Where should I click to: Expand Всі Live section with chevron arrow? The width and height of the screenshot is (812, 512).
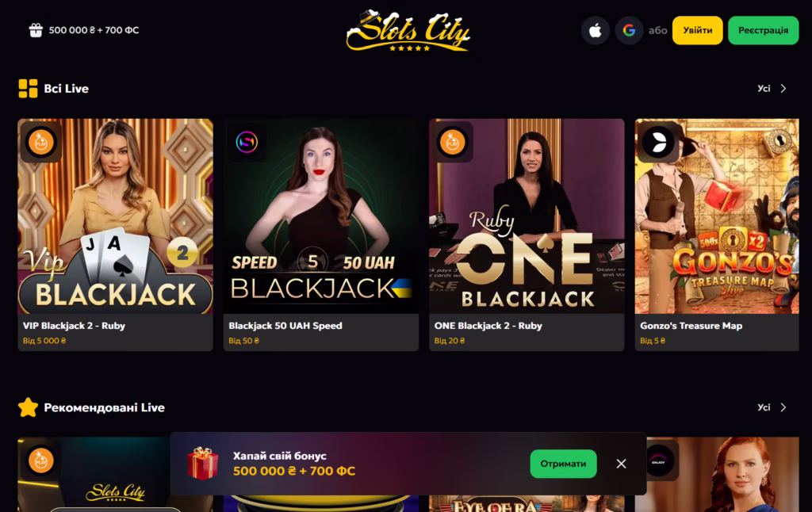[x=783, y=89]
